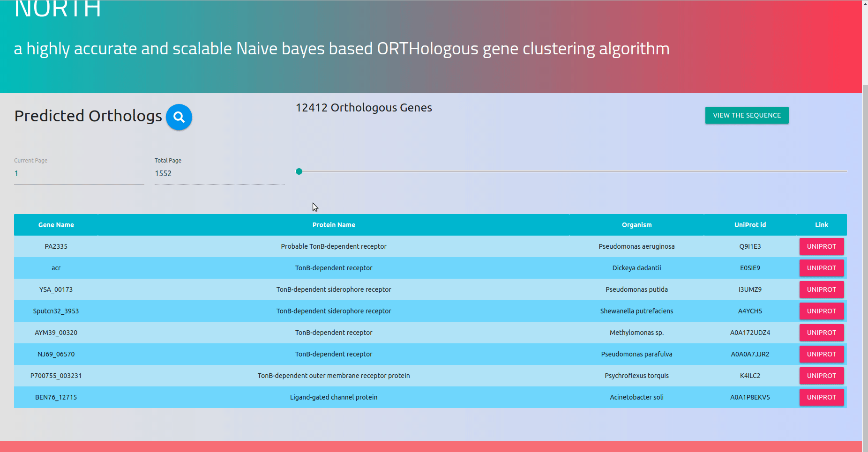
Task: Open UniProt link for NJ69_06570
Action: (821, 354)
